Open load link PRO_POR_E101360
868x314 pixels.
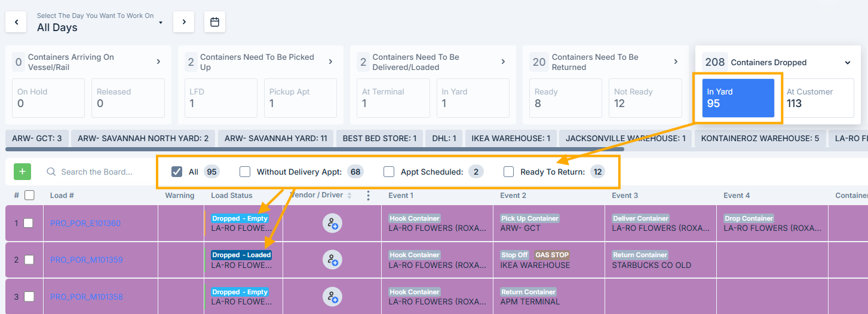(x=85, y=224)
